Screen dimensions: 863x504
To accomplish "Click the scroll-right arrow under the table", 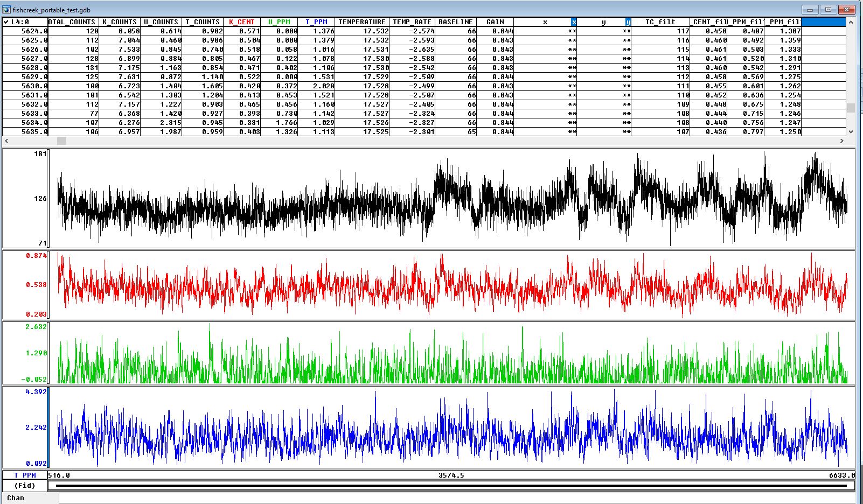I will 841,141.
